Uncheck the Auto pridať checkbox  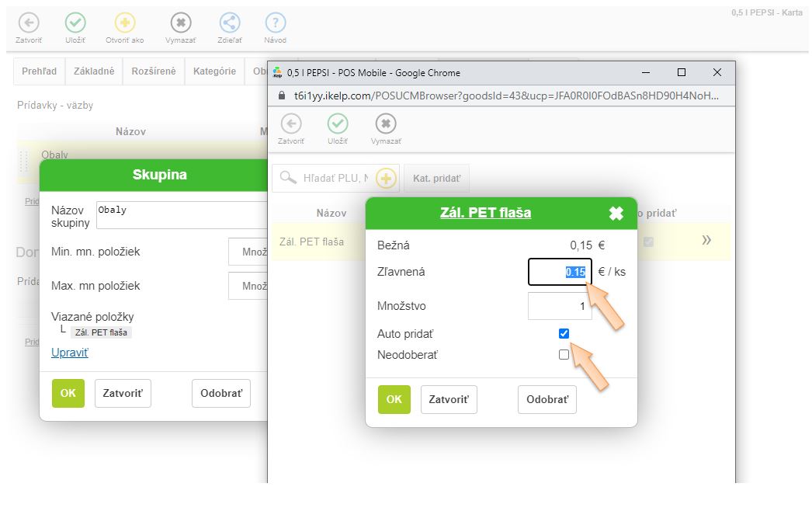564,334
